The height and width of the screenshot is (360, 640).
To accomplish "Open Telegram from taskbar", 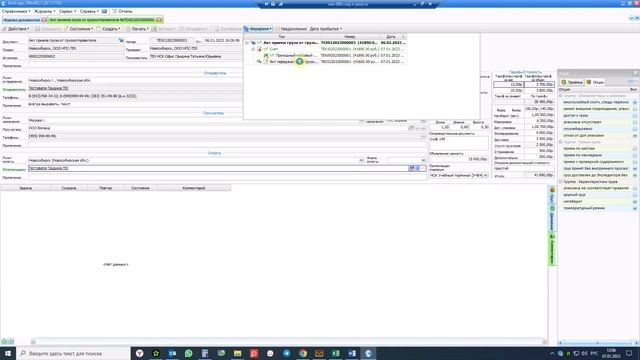I will coord(287,353).
